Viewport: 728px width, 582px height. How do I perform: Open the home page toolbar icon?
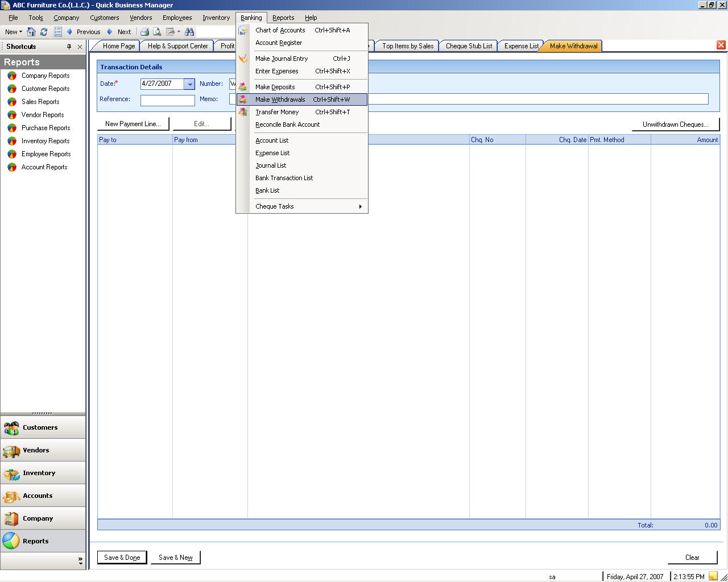(x=31, y=32)
